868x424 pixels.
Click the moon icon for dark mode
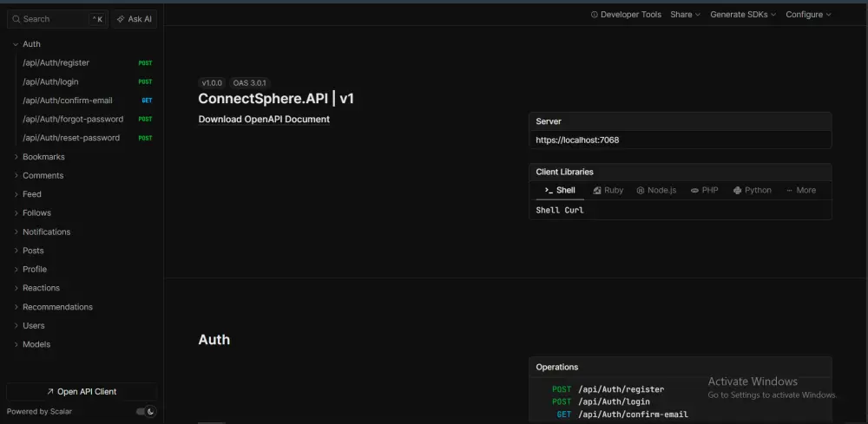tap(150, 411)
